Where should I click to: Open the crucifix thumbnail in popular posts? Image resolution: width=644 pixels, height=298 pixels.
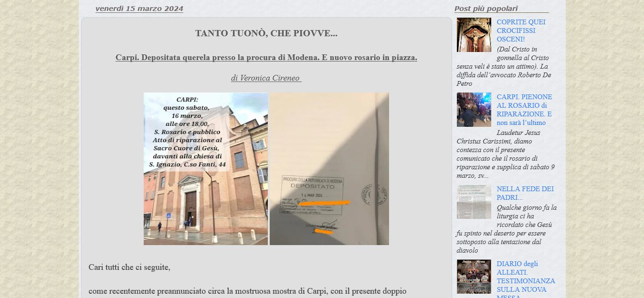[474, 35]
